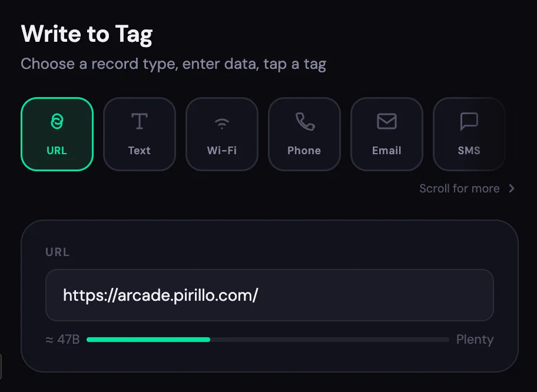Choose Wi-Fi as the record type
Image resolution: width=537 pixels, height=392 pixels.
(221, 134)
